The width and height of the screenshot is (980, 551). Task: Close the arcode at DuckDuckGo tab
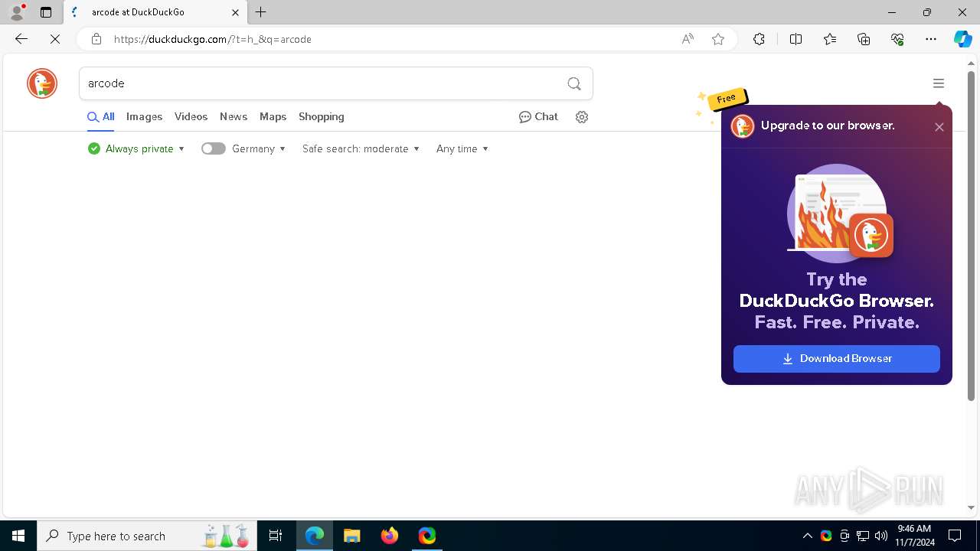point(235,12)
